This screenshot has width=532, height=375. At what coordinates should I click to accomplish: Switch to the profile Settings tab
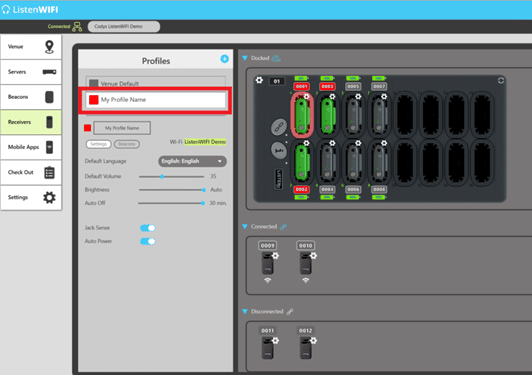pos(98,144)
